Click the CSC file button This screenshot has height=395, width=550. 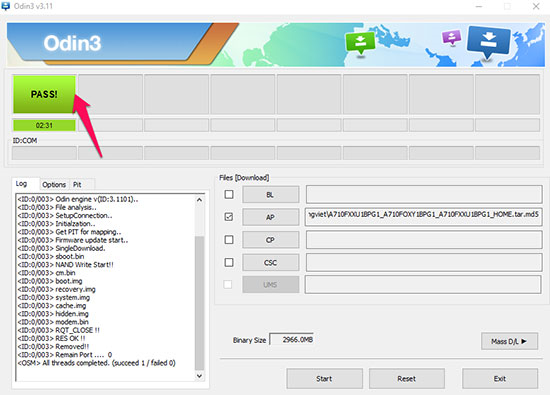pos(270,262)
